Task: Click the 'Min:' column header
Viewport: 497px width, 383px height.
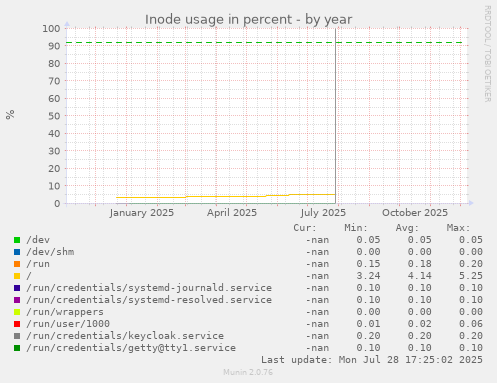Action: [x=356, y=228]
